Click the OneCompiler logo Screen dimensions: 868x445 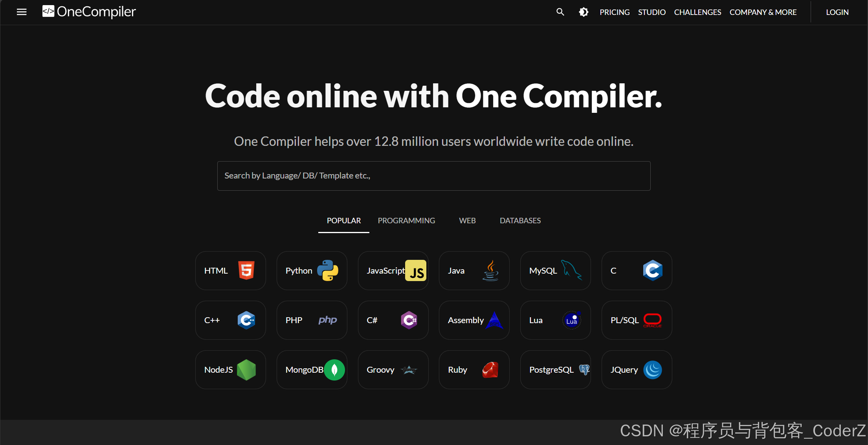pos(89,12)
